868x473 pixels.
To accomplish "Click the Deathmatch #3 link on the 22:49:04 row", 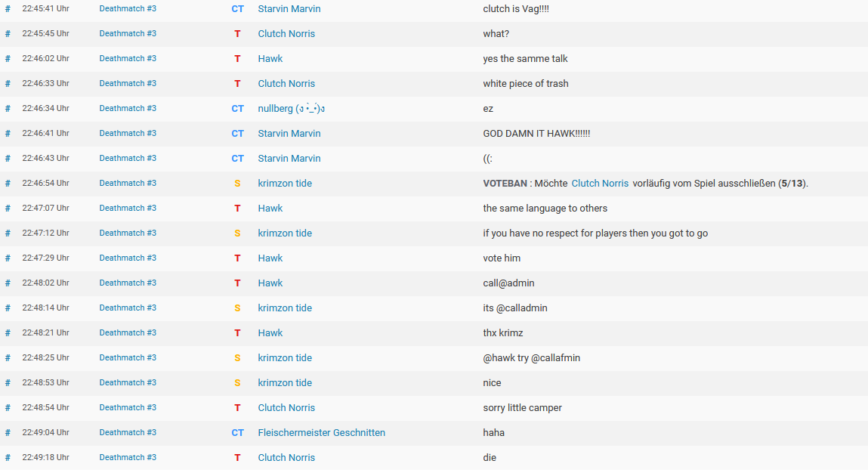I will point(128,433).
